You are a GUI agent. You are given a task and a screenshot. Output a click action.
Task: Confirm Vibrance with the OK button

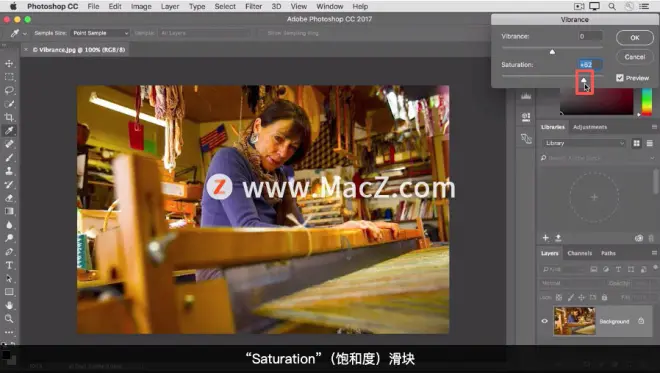[x=635, y=37]
